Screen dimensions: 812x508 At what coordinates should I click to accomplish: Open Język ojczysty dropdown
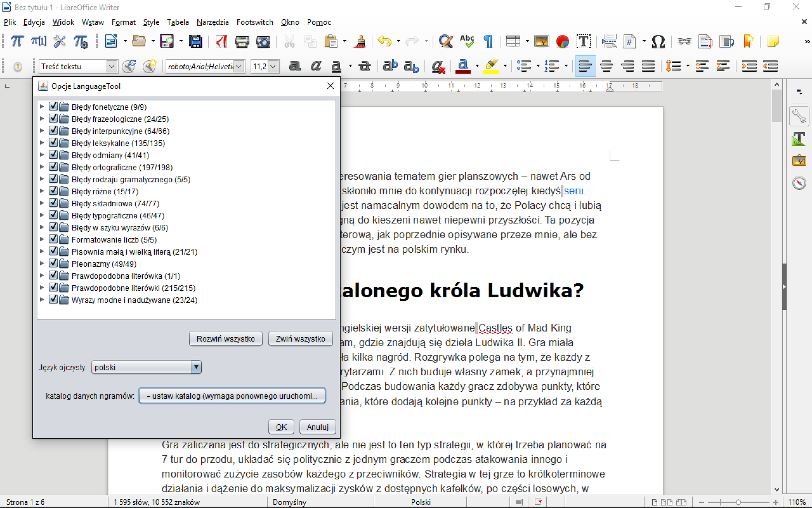(x=146, y=367)
